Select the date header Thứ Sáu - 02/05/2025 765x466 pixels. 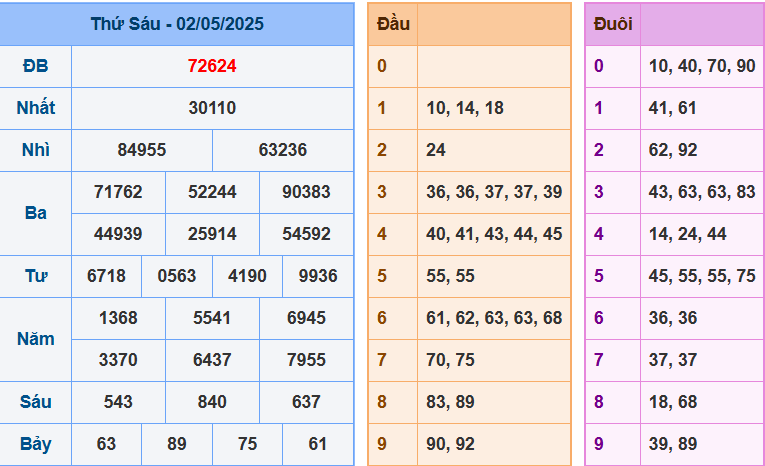177,24
